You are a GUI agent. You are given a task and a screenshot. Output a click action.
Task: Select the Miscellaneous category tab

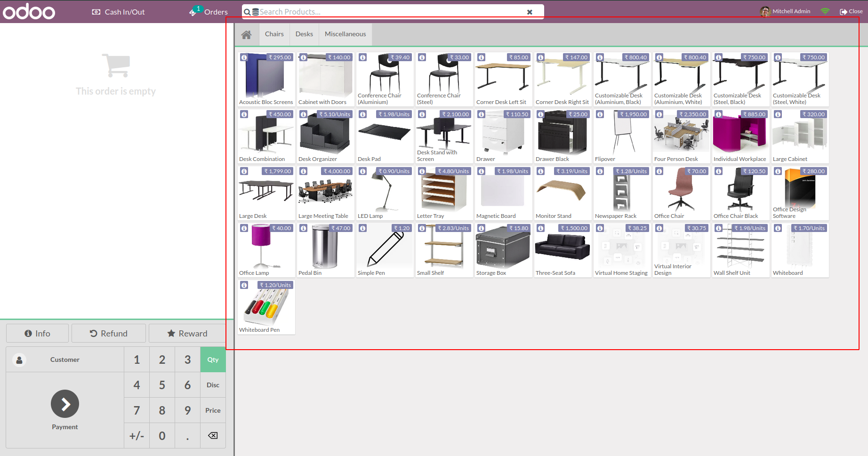345,34
